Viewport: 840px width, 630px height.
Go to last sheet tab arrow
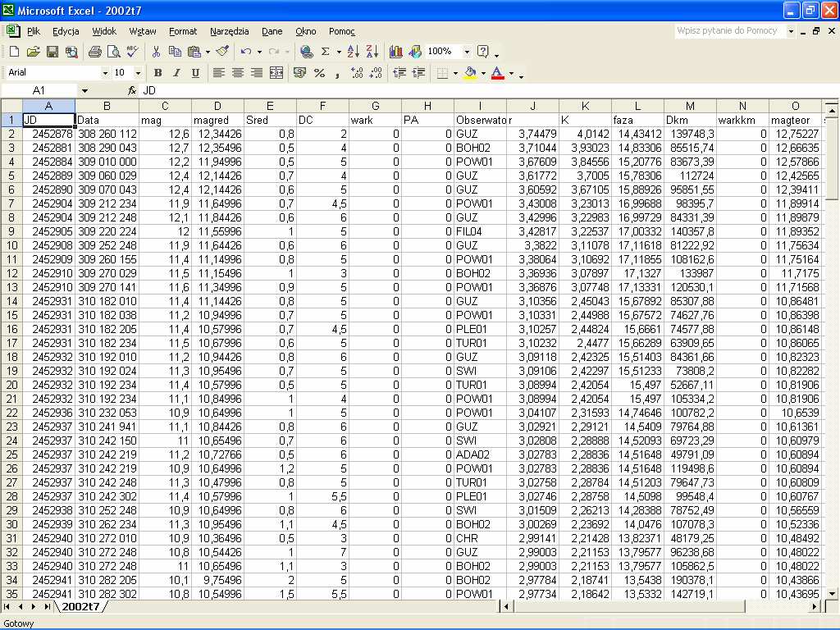[47, 606]
